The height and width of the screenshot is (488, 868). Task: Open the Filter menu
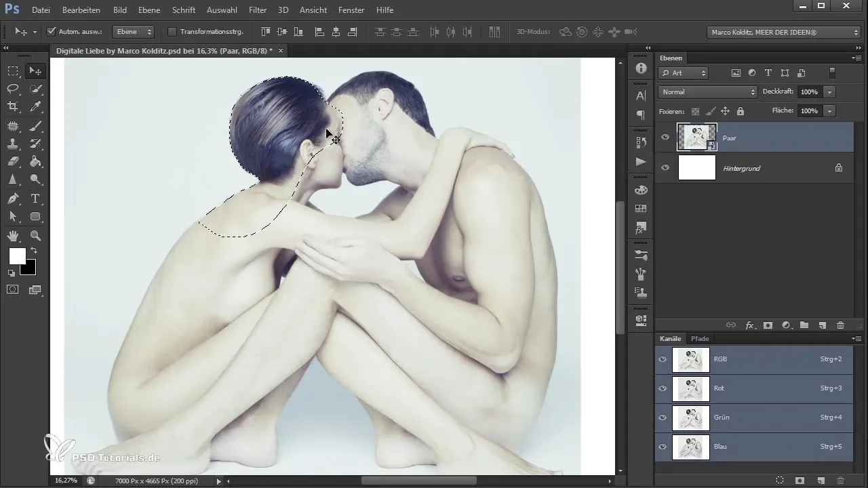pyautogui.click(x=258, y=10)
